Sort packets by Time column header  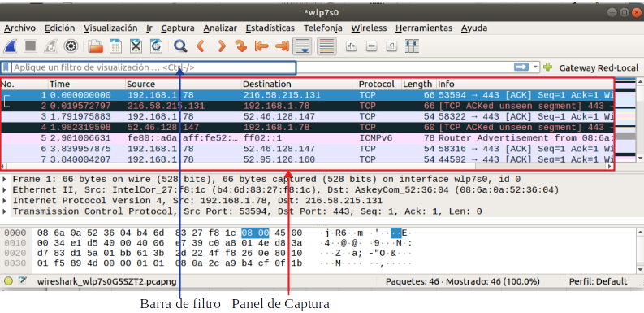click(x=87, y=85)
